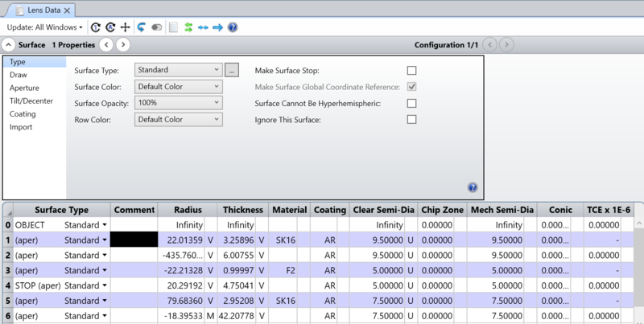Click the document page icon in toolbar

point(173,27)
